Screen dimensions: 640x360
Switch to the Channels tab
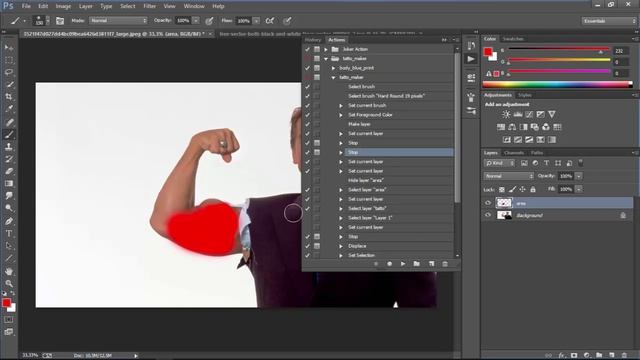coord(514,153)
